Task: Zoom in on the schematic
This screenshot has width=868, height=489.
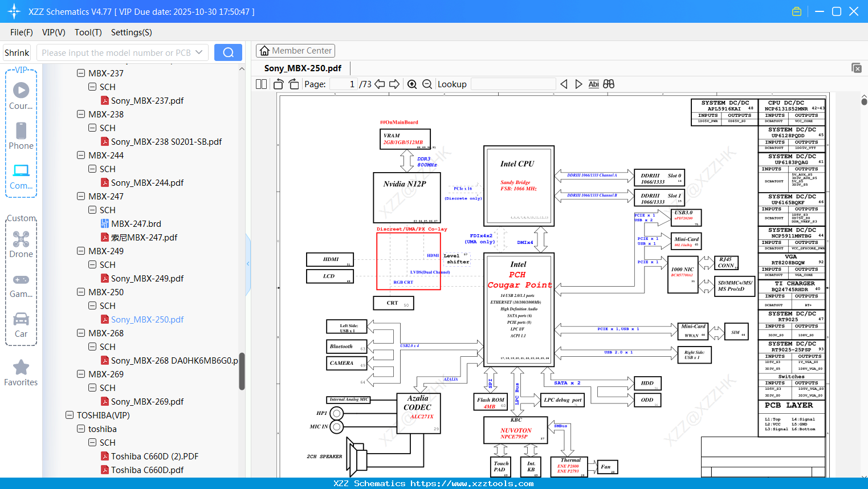Action: (412, 84)
